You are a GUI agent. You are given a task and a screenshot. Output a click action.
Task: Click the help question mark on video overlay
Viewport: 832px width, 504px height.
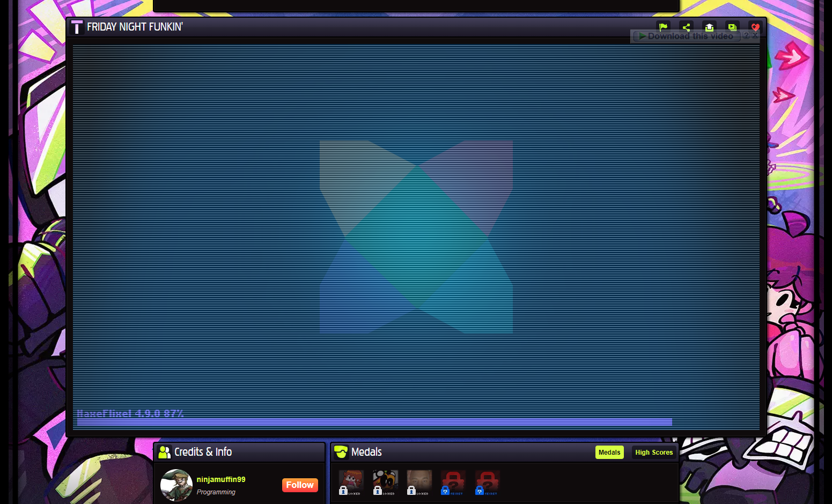[747, 35]
